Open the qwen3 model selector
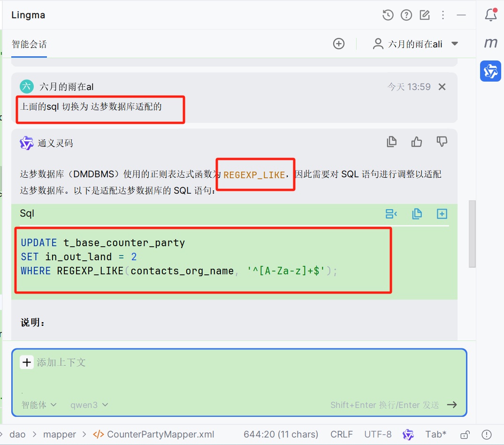The image size is (504, 445). (89, 405)
